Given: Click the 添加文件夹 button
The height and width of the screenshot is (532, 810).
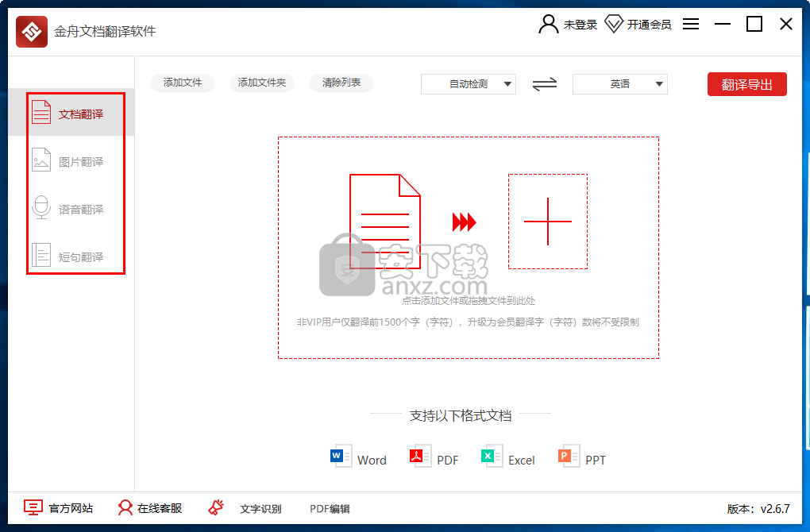Looking at the screenshot, I should (262, 83).
